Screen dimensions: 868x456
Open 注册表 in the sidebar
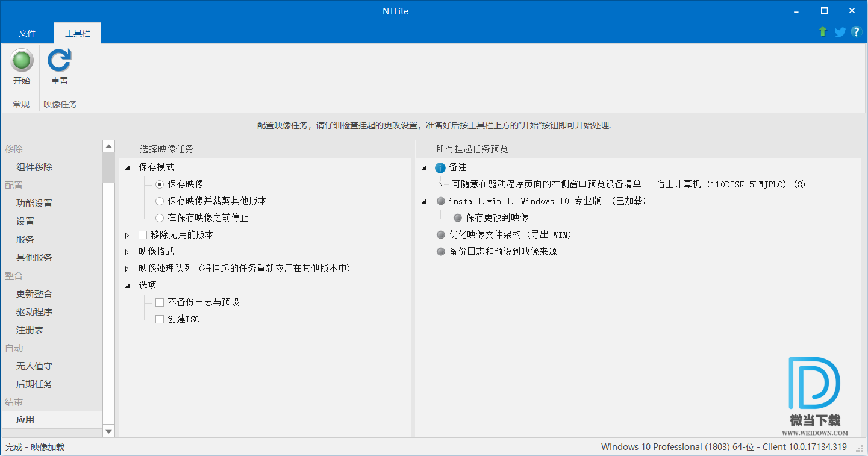pos(30,330)
